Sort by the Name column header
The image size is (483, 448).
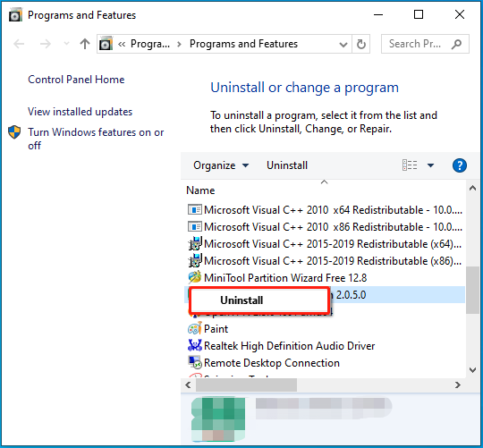pyautogui.click(x=200, y=190)
